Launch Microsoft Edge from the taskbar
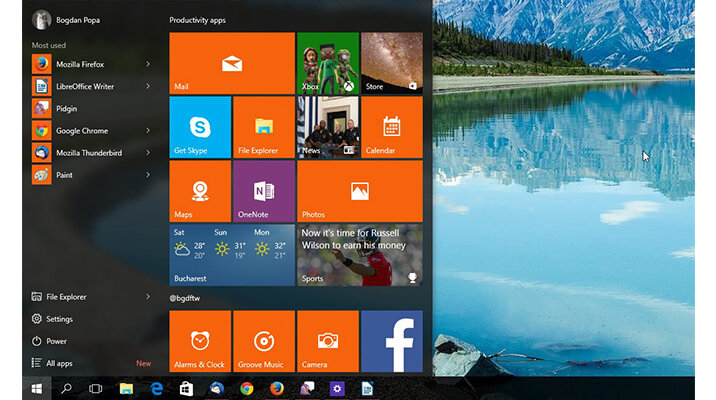Screen dimensions: 716x400 click(x=157, y=389)
